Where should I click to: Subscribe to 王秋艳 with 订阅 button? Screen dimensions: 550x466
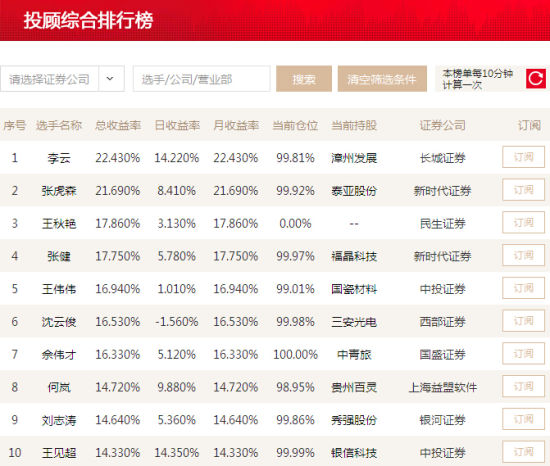[x=523, y=223]
